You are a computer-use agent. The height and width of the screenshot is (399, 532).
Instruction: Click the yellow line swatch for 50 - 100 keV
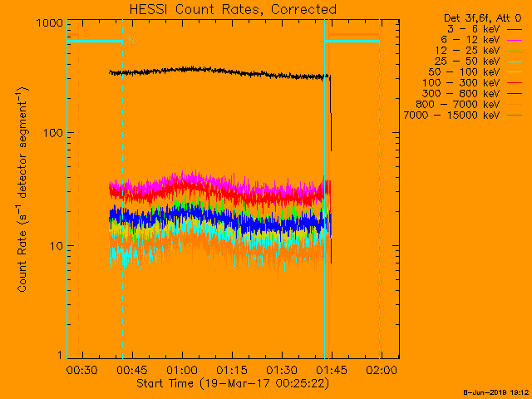[515, 72]
